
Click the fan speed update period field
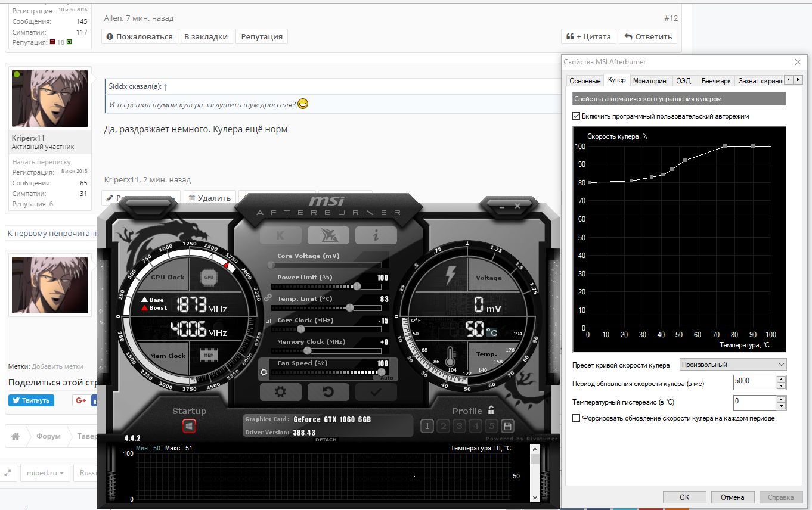pyautogui.click(x=755, y=382)
